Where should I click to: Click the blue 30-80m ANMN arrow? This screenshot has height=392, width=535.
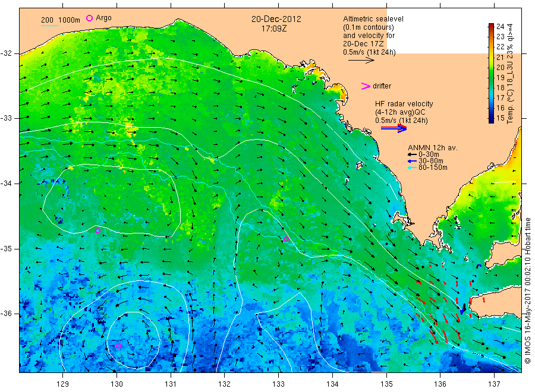pyautogui.click(x=413, y=161)
